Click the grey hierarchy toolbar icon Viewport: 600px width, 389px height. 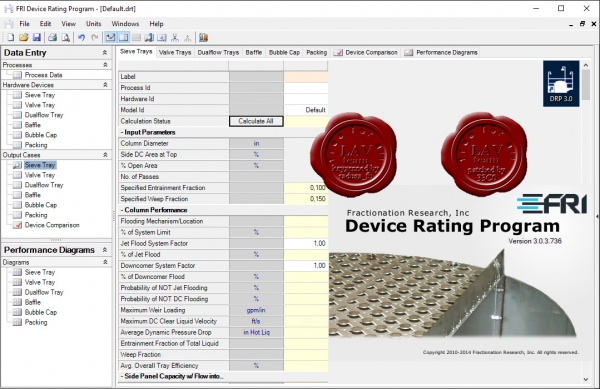coord(188,37)
